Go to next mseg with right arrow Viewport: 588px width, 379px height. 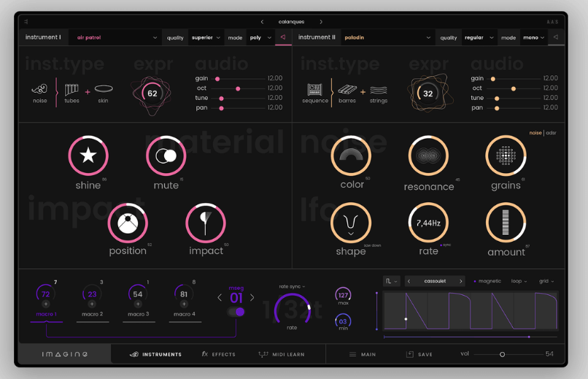pos(252,297)
